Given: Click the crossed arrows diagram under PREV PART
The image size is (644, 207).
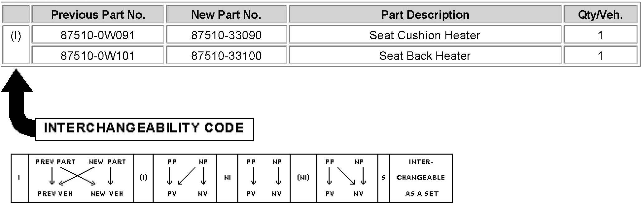Looking at the screenshot, I should tap(77, 176).
